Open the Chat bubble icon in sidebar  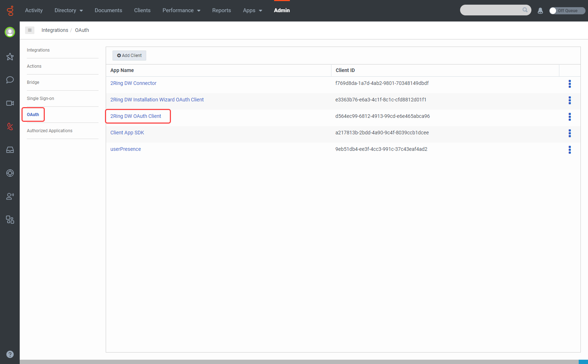pyautogui.click(x=10, y=80)
